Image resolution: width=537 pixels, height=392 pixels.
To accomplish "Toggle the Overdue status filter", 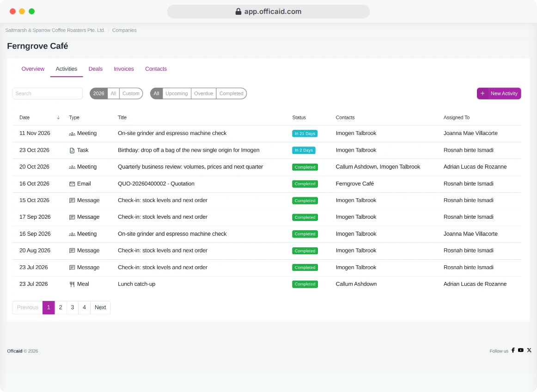I will [x=203, y=93].
